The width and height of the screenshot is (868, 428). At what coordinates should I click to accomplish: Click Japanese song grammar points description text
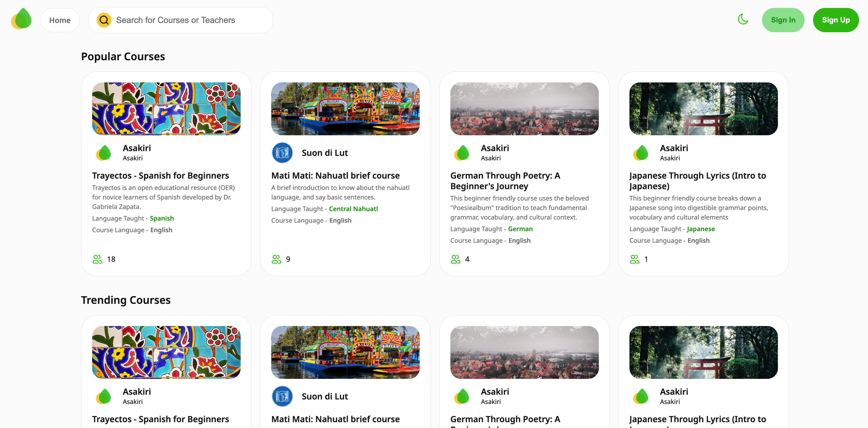(x=698, y=208)
